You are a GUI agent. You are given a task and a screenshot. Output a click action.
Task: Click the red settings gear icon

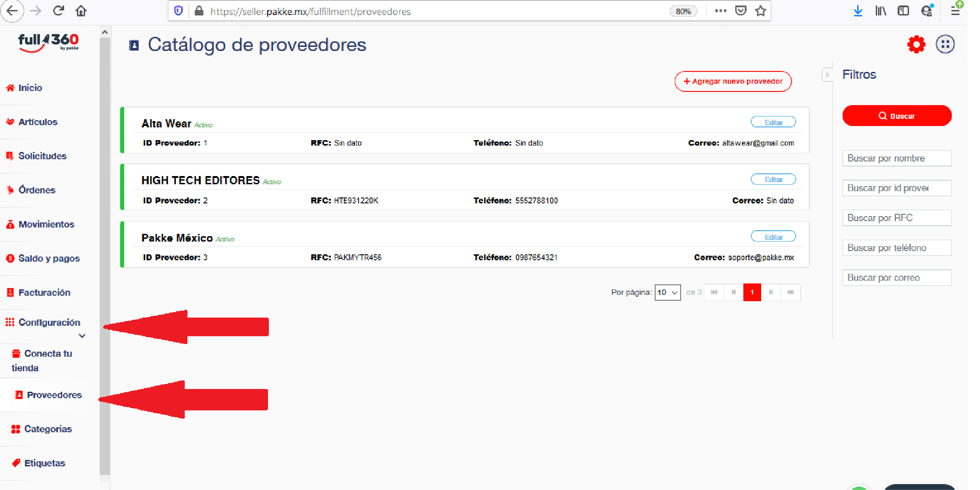pos(916,45)
